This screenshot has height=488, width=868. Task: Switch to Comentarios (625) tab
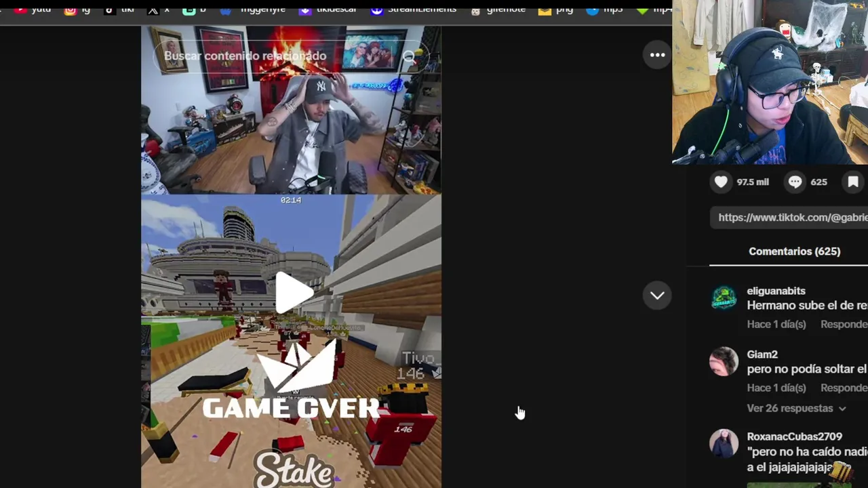point(794,251)
